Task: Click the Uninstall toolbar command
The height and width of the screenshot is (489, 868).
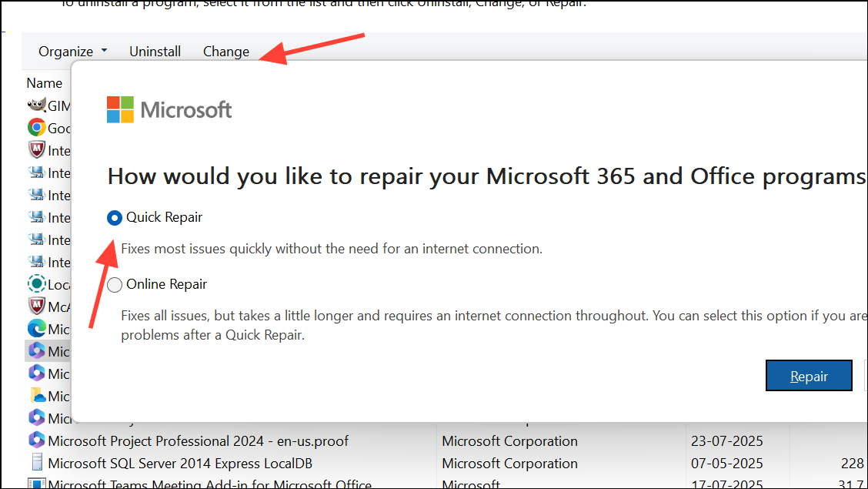Action: point(155,52)
